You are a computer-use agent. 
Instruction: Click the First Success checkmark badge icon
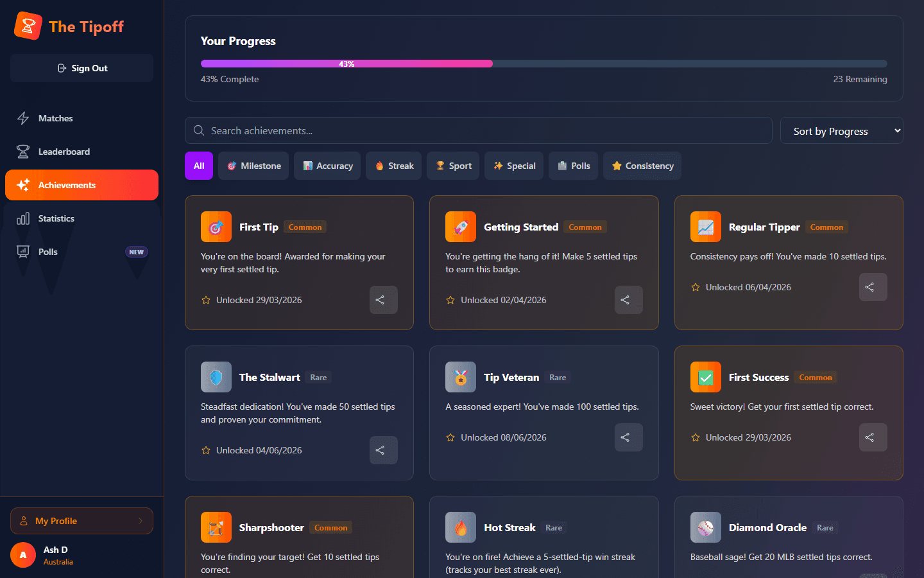coord(706,377)
